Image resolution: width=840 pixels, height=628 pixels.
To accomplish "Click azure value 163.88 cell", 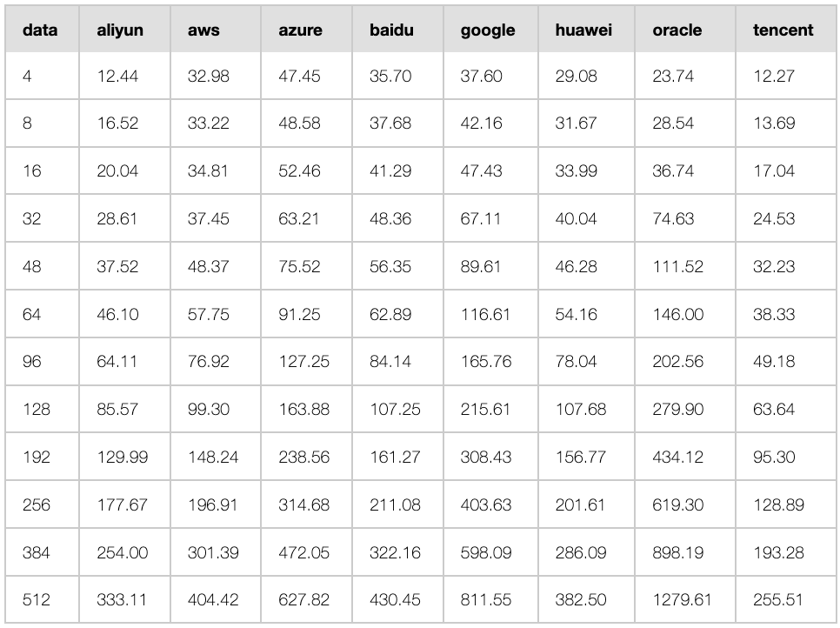I will click(x=306, y=409).
